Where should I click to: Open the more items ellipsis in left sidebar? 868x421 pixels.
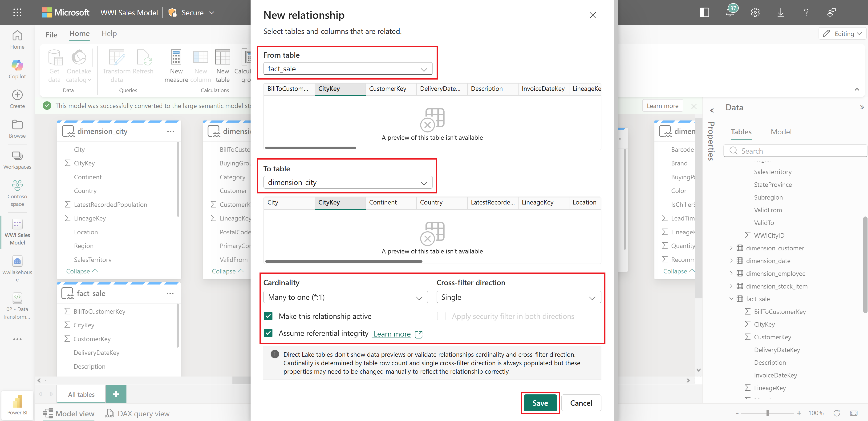(x=17, y=339)
